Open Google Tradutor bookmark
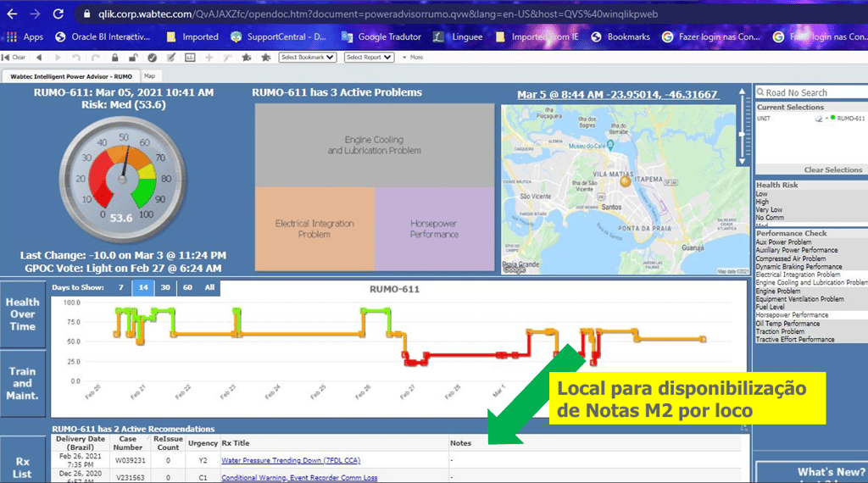Viewport: 868px width, 483px height. coord(381,36)
